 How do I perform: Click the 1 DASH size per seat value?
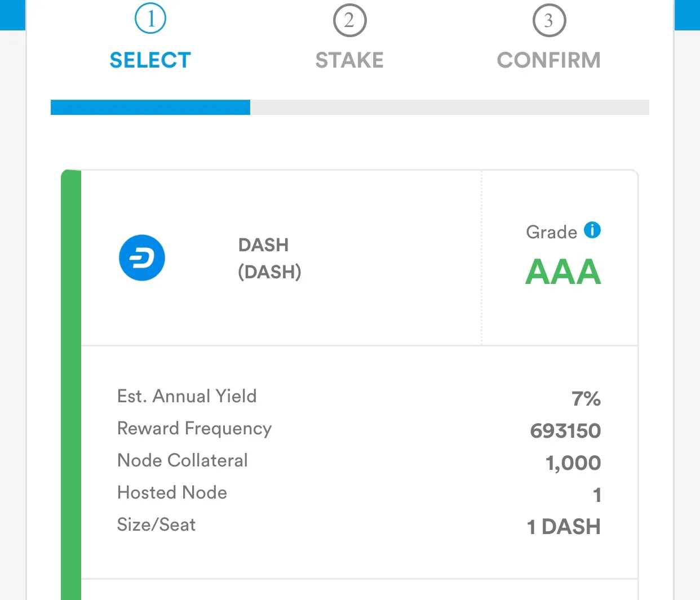tap(564, 527)
